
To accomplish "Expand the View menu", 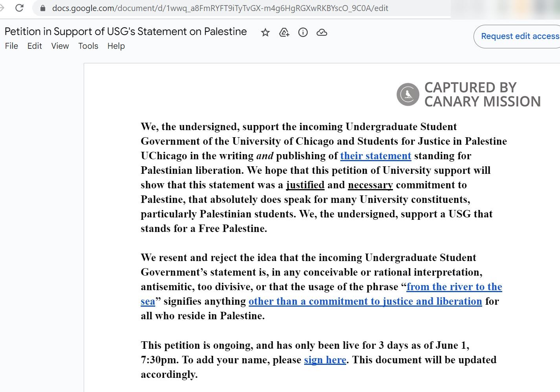I will coord(60,46).
